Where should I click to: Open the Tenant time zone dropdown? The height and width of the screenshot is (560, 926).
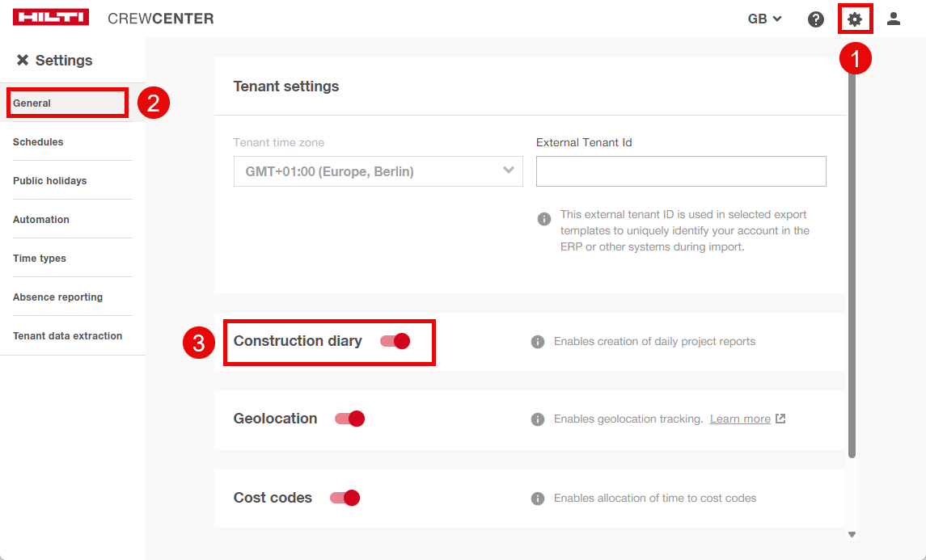pos(378,171)
